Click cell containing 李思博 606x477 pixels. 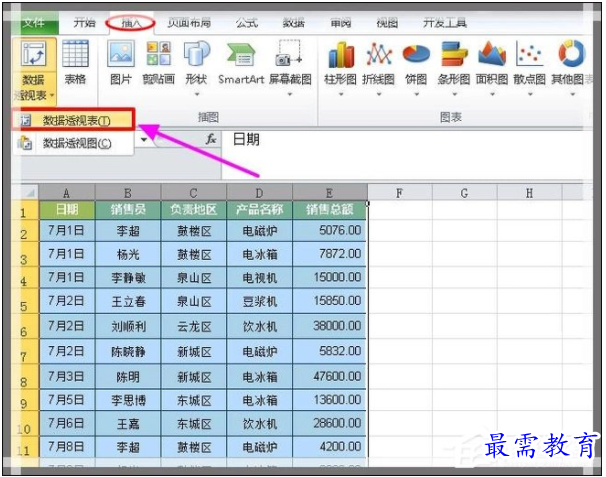pyautogui.click(x=128, y=400)
